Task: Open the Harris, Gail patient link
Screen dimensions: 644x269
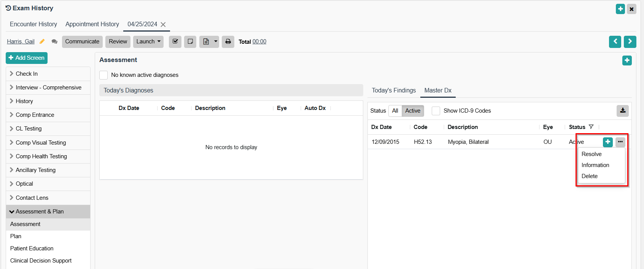Action: tap(21, 41)
